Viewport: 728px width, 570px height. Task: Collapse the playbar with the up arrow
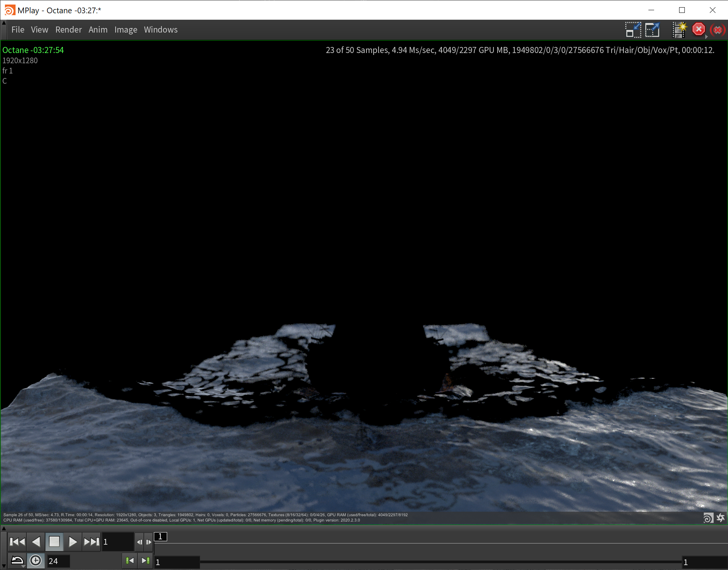(4, 528)
